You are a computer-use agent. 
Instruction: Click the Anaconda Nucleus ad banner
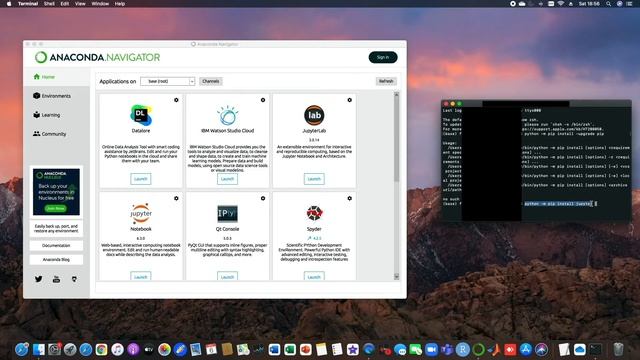click(56, 192)
